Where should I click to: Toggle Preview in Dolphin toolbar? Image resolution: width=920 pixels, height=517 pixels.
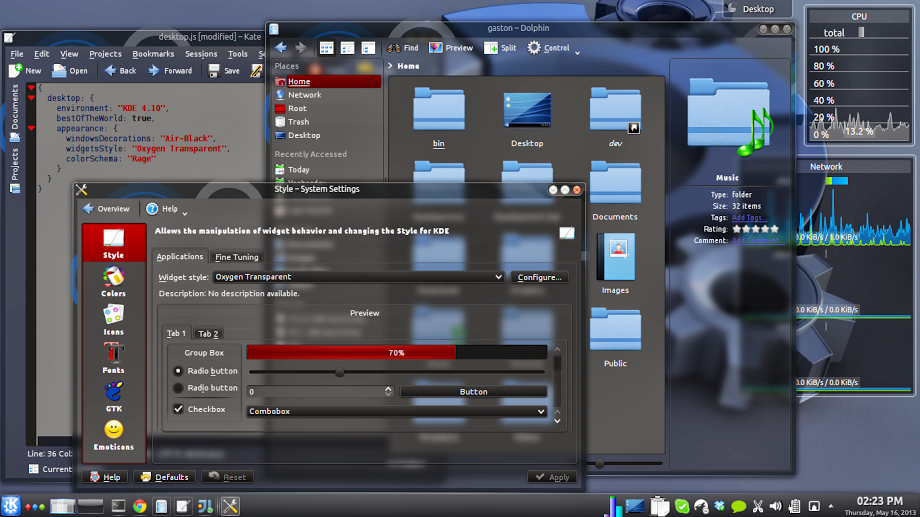point(451,48)
